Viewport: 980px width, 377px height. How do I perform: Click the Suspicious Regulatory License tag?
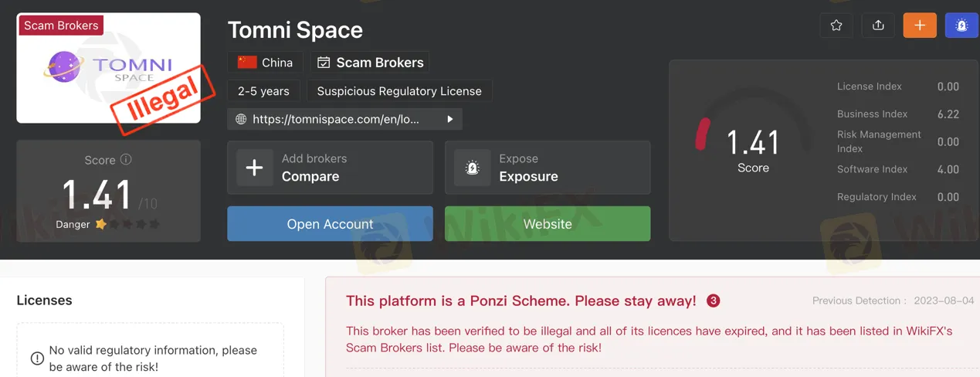398,91
